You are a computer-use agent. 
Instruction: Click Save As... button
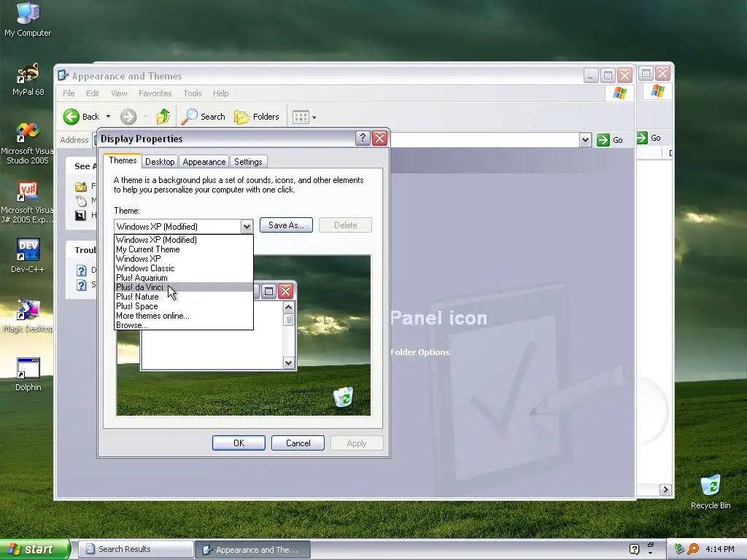click(x=286, y=225)
